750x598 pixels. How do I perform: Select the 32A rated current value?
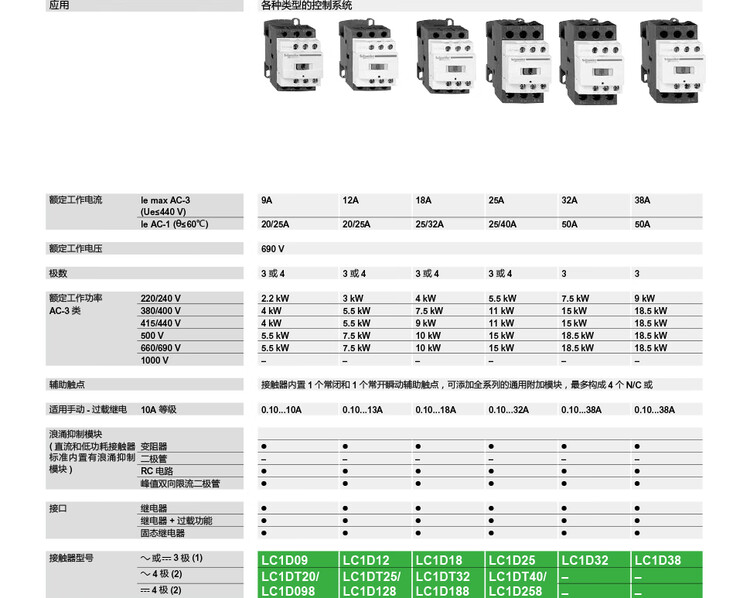pos(569,200)
